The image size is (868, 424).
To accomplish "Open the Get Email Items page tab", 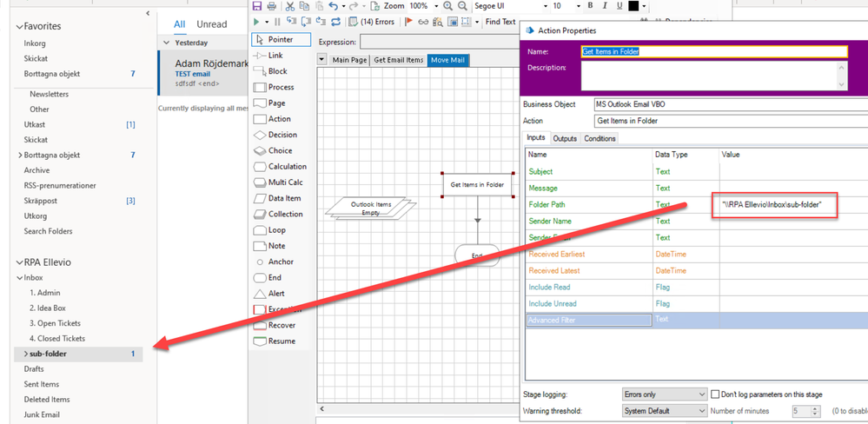I will 399,60.
